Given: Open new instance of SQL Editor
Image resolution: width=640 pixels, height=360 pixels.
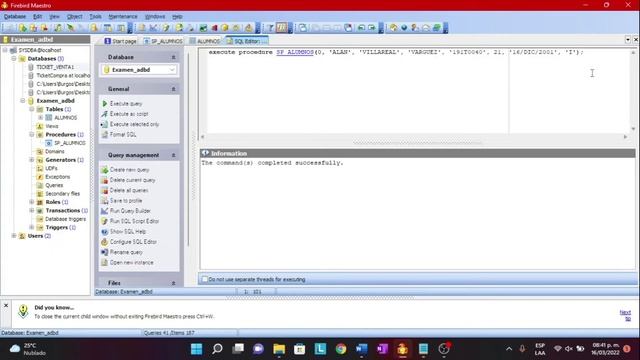Looking at the screenshot, I should pos(131,262).
